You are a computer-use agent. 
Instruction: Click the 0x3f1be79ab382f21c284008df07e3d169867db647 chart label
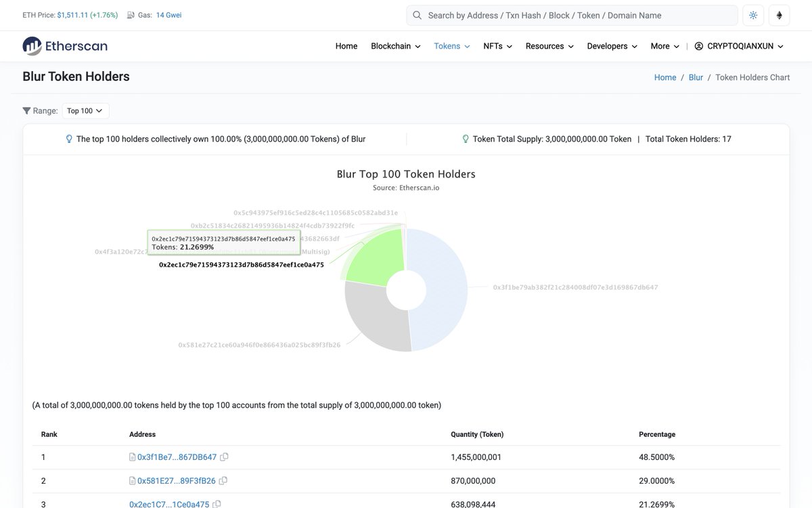click(575, 287)
